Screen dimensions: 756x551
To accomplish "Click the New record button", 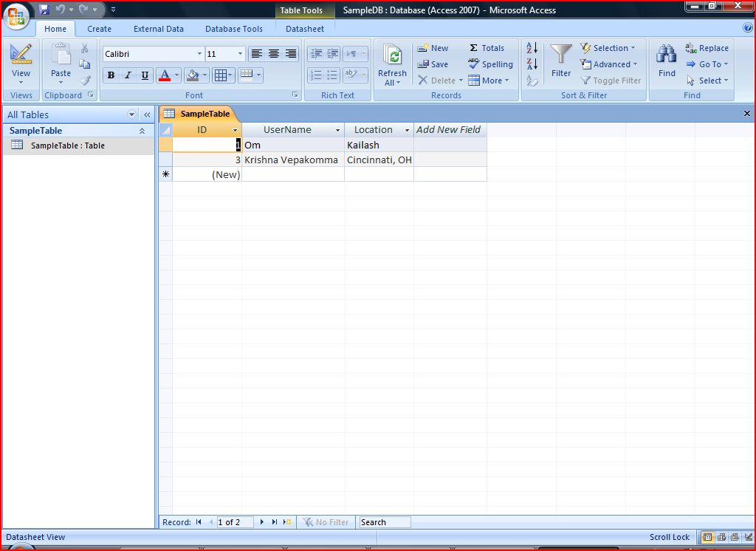I will (x=433, y=48).
